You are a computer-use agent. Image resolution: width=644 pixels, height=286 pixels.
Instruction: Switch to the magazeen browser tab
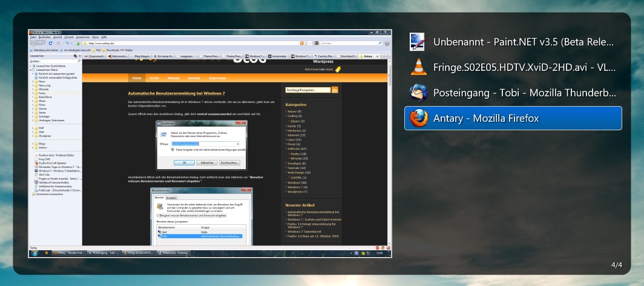click(186, 56)
